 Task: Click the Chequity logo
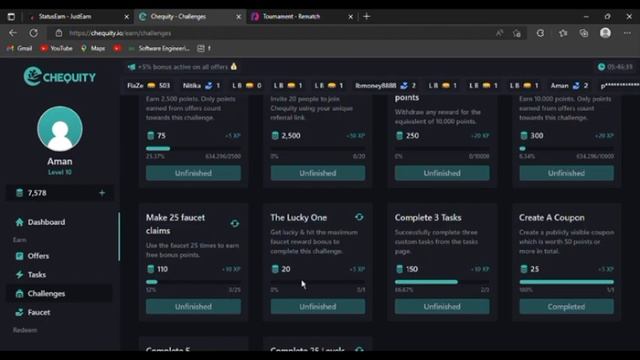60,76
